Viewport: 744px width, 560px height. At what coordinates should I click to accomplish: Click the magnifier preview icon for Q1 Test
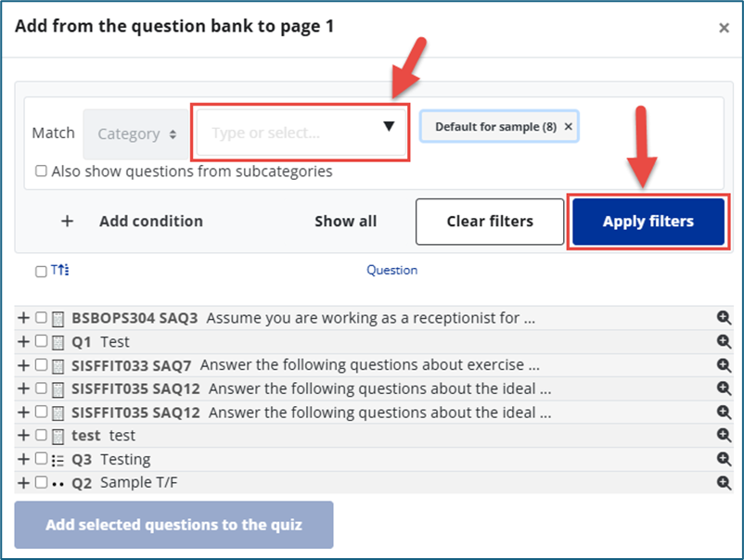tap(725, 341)
